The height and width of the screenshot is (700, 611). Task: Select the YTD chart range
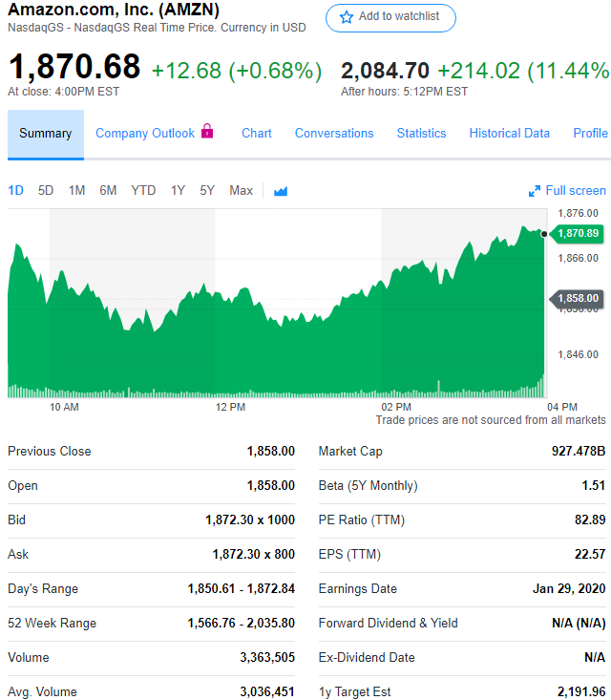click(143, 191)
